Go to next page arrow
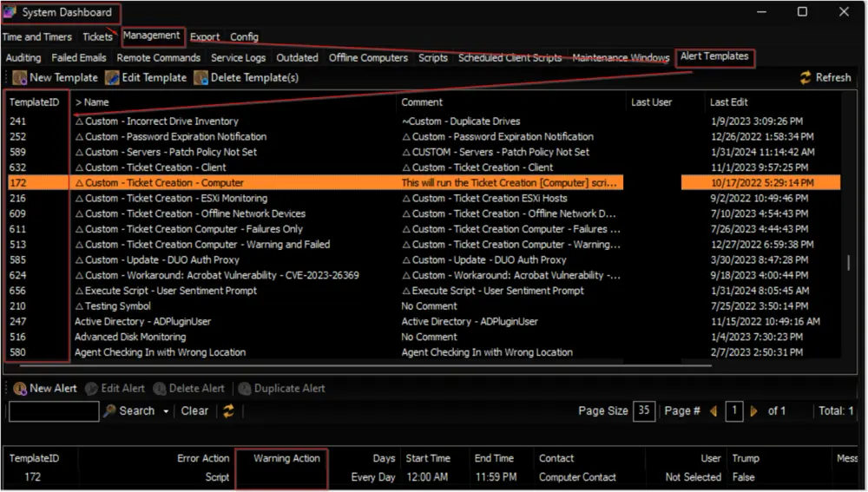Screen dimensions: 868x492 753,411
